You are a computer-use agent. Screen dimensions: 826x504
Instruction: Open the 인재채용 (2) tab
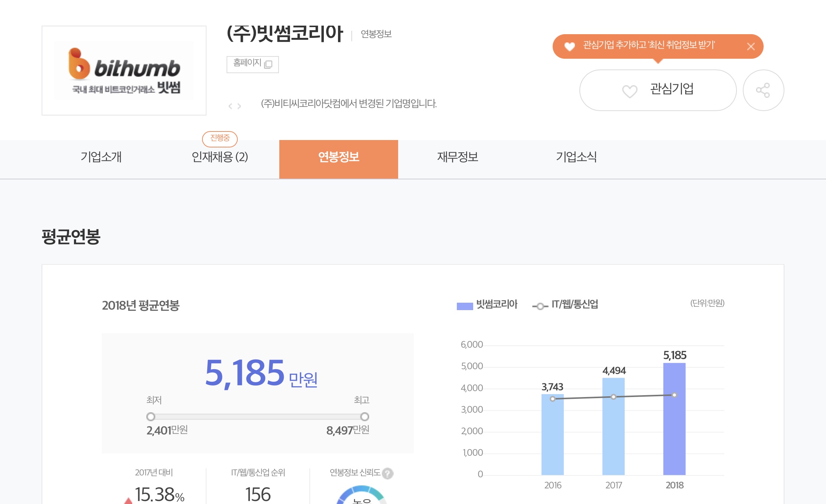click(x=219, y=157)
